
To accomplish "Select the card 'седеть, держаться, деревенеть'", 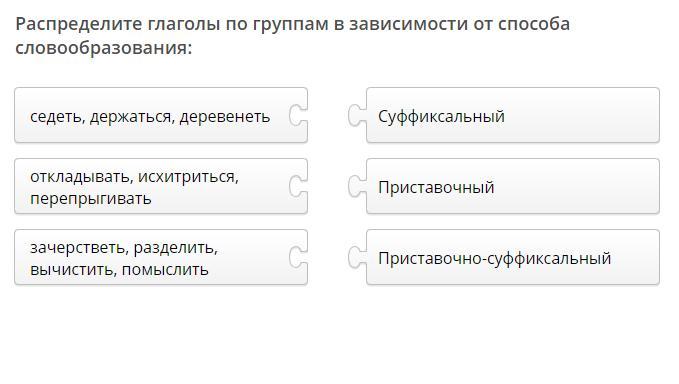I will coord(161,115).
